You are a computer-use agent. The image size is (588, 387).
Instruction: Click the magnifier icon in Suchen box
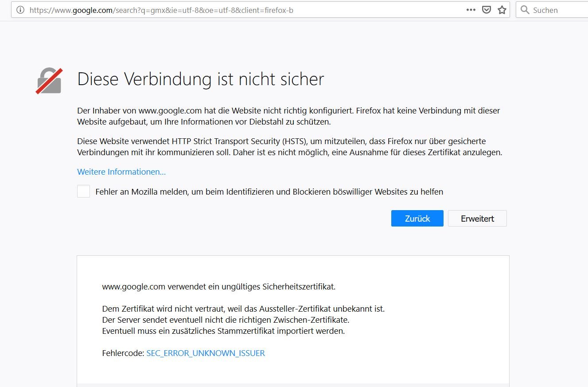click(525, 10)
